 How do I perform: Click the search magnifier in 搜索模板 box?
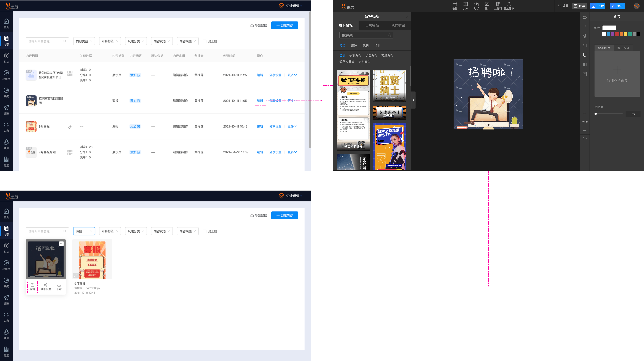389,35
